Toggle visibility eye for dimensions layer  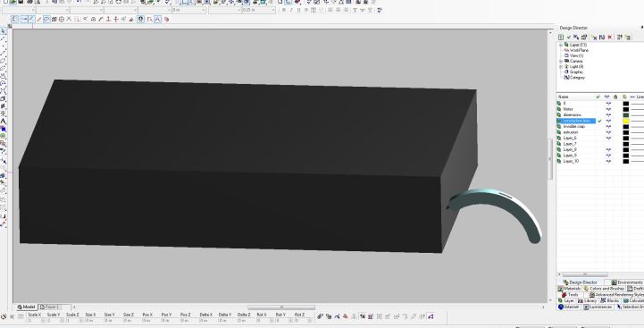(608, 114)
